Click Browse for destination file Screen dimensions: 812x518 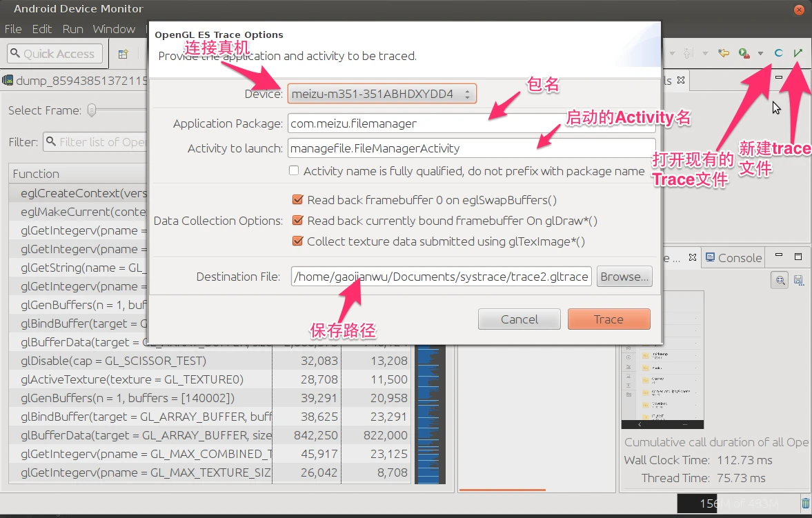click(624, 277)
